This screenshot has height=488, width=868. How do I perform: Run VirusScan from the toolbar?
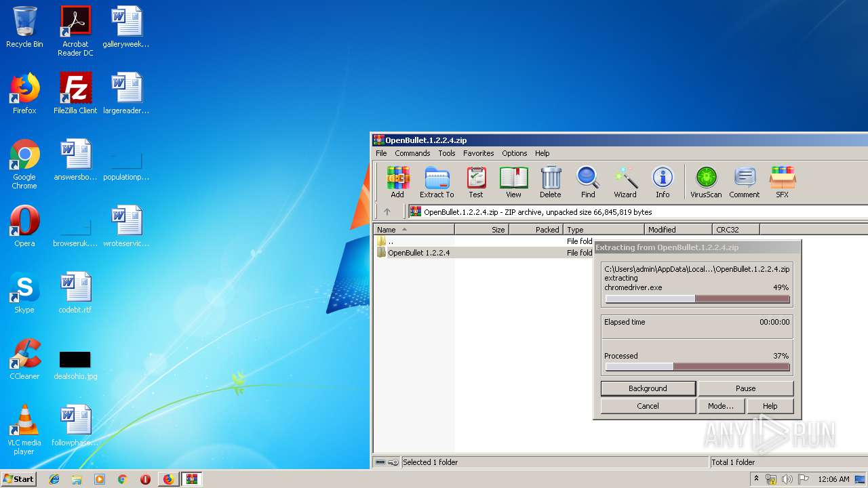(706, 182)
